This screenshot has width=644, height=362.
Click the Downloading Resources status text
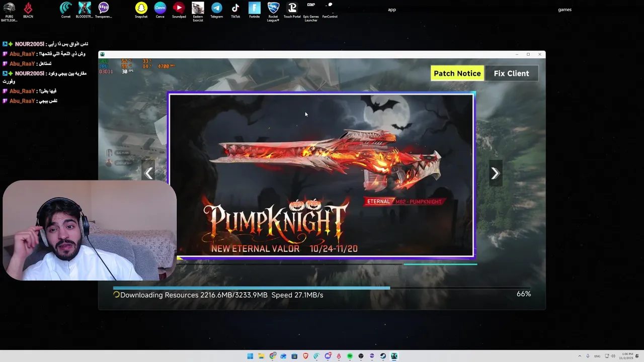pos(221,295)
